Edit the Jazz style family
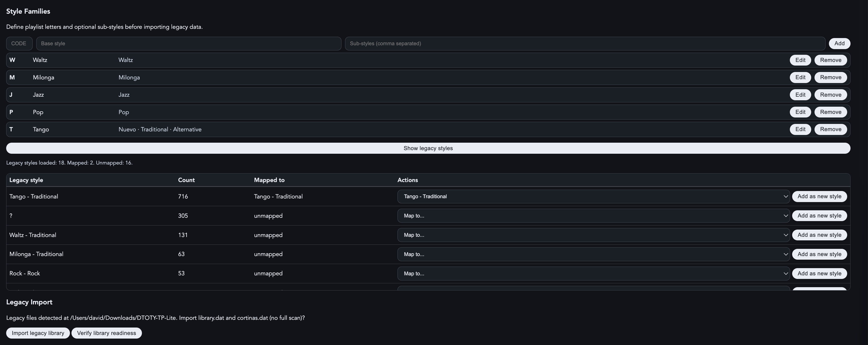868x345 pixels. [x=800, y=95]
